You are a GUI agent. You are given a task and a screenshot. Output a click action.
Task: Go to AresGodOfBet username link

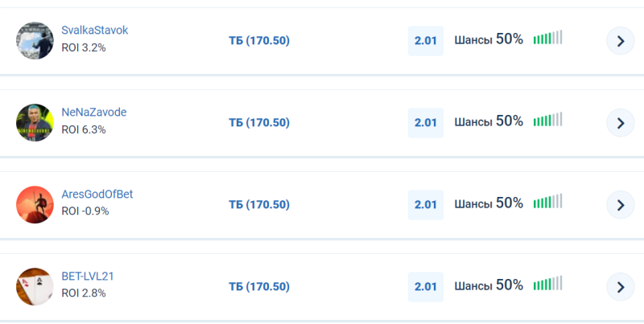[97, 195]
